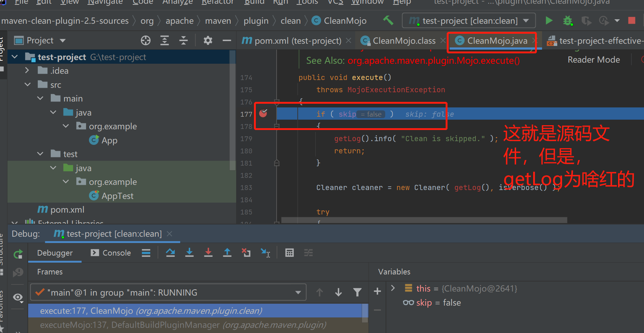The height and width of the screenshot is (333, 644).
Task: Collapse all in Project panel
Action: [x=184, y=40]
